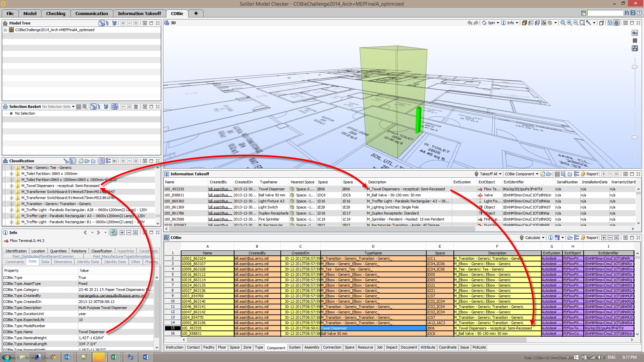This screenshot has width=644, height=362.
Task: Open takeoff definition folder icon
Action: (549, 174)
